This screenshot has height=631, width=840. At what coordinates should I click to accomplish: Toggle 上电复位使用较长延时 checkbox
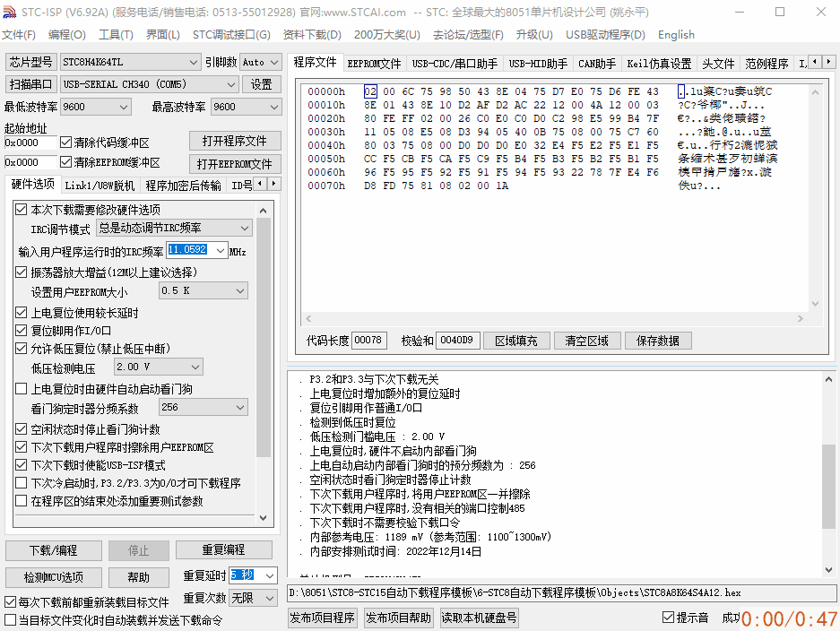tap(21, 312)
